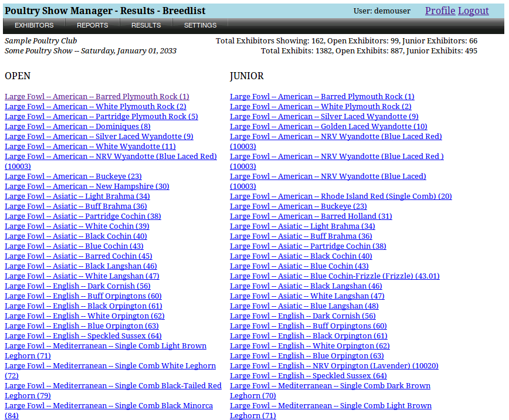Open Junior Barred Holland (31) link

[x=311, y=216]
